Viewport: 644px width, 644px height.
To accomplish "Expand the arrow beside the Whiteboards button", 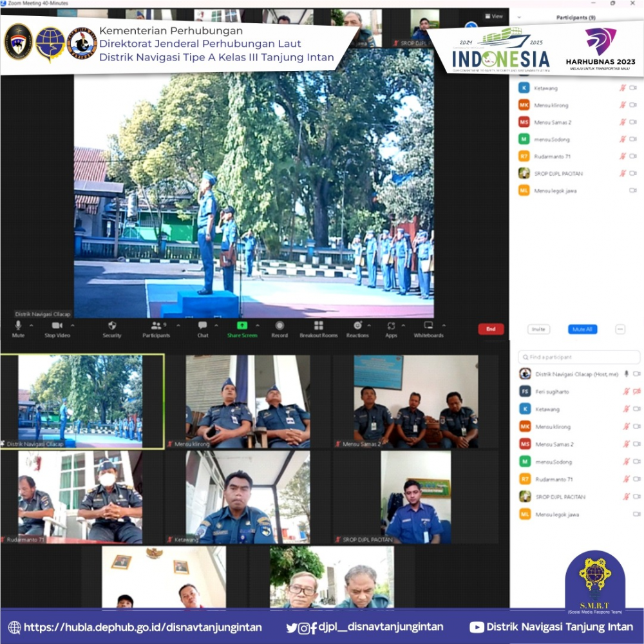I will coord(444,325).
